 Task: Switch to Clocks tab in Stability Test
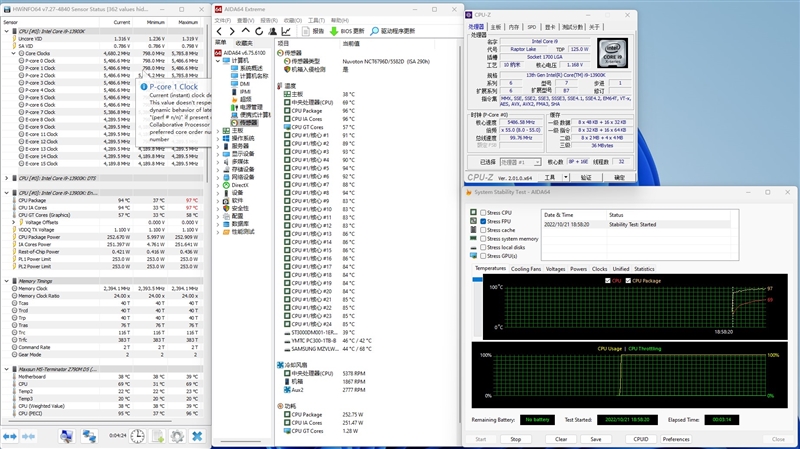point(599,269)
